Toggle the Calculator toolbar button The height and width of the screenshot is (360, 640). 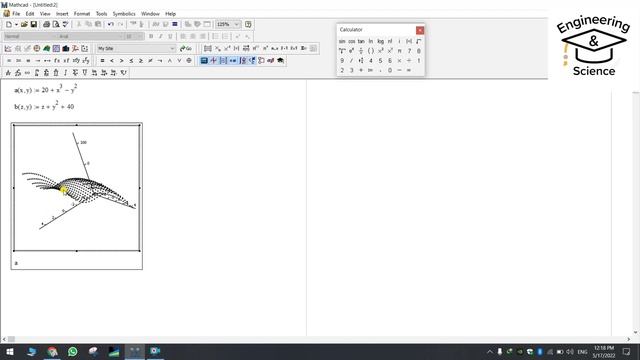click(204, 60)
